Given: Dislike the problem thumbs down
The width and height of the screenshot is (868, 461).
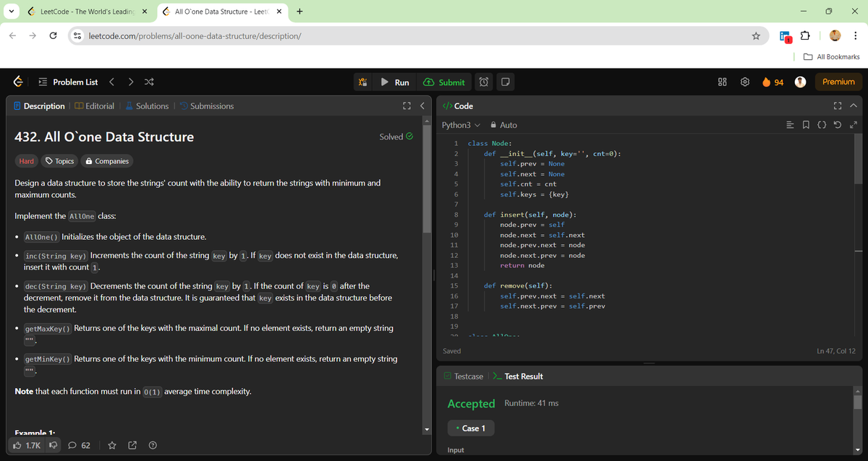Looking at the screenshot, I should point(53,445).
